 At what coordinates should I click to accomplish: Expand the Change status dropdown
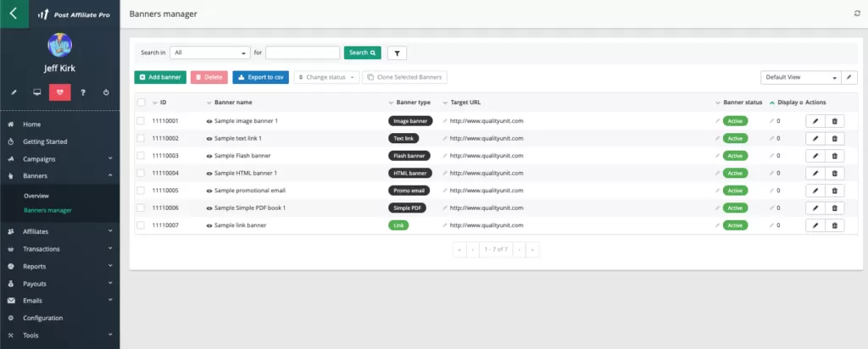[326, 77]
